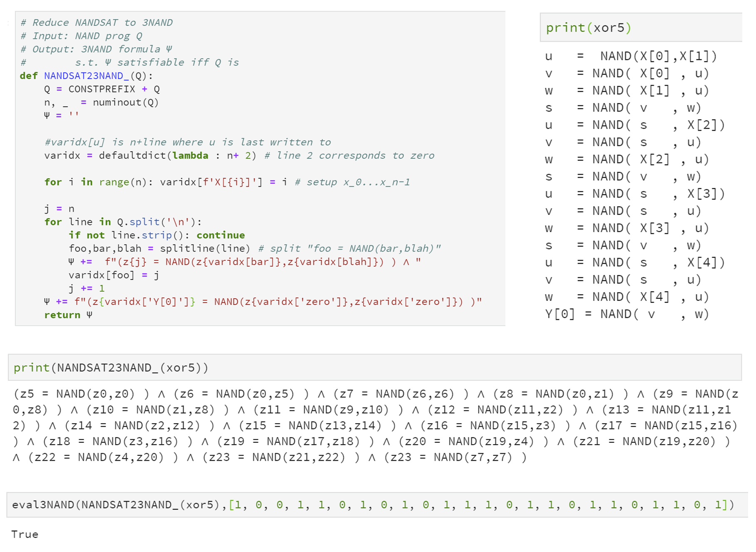Image resolution: width=756 pixels, height=552 pixels.
Task: Click the Ψ += f"(z{varidx['Y[0]']} line
Action: click(x=263, y=302)
